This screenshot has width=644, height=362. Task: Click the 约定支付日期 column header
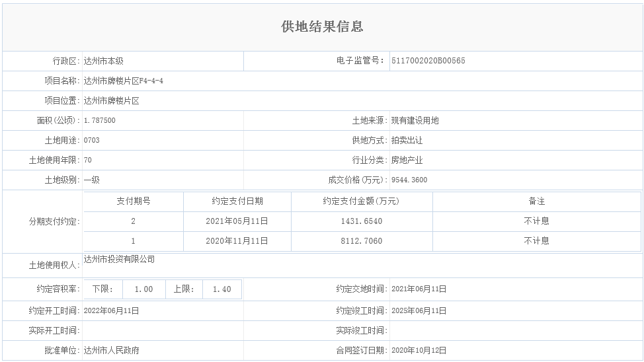tap(237, 201)
